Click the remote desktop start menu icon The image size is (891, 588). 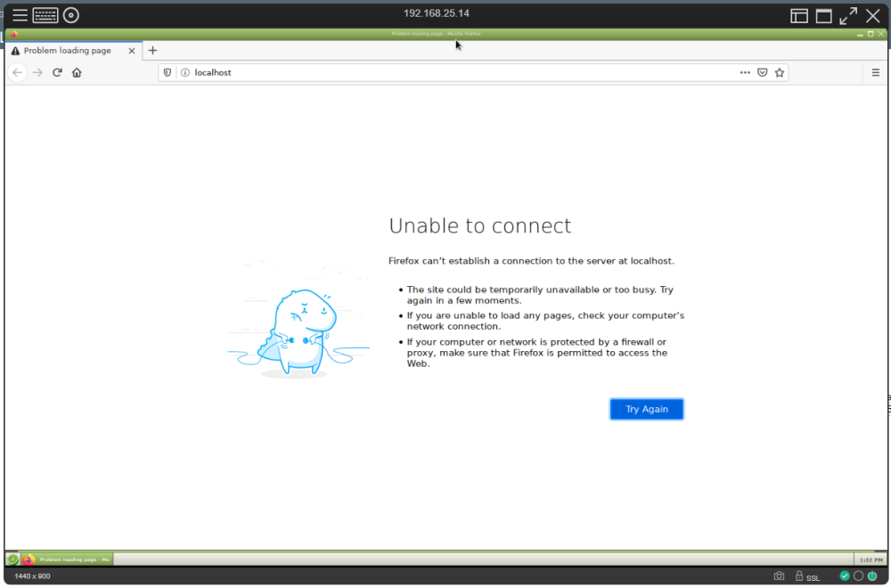(12, 559)
